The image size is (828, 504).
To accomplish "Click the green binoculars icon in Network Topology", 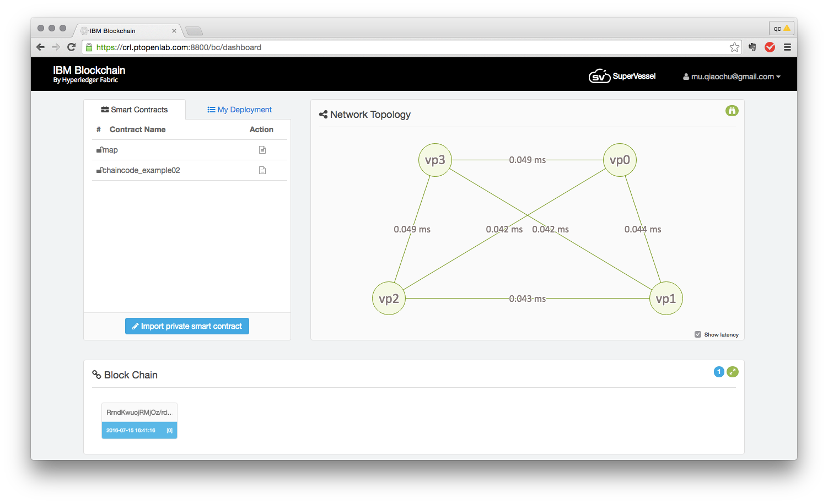I will point(732,111).
